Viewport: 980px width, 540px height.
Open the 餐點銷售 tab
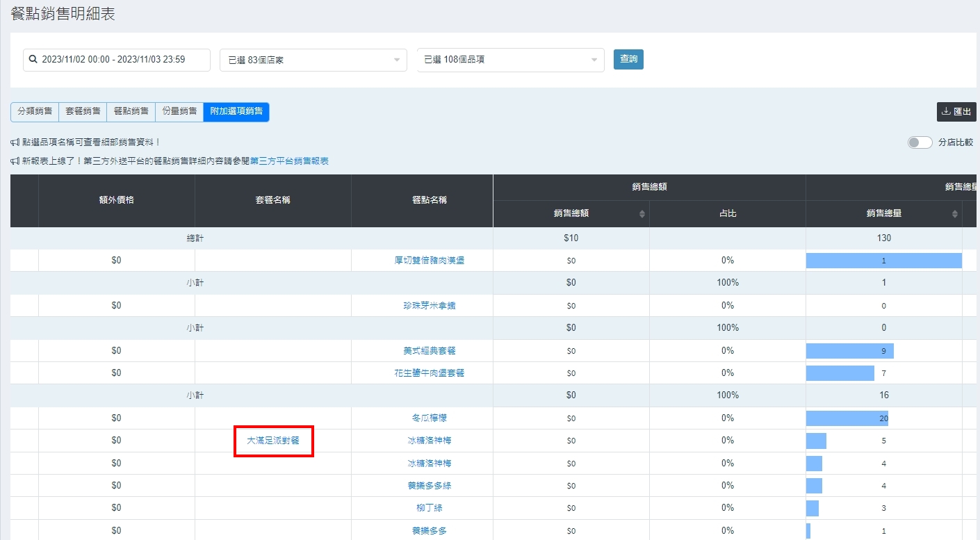[x=131, y=112]
